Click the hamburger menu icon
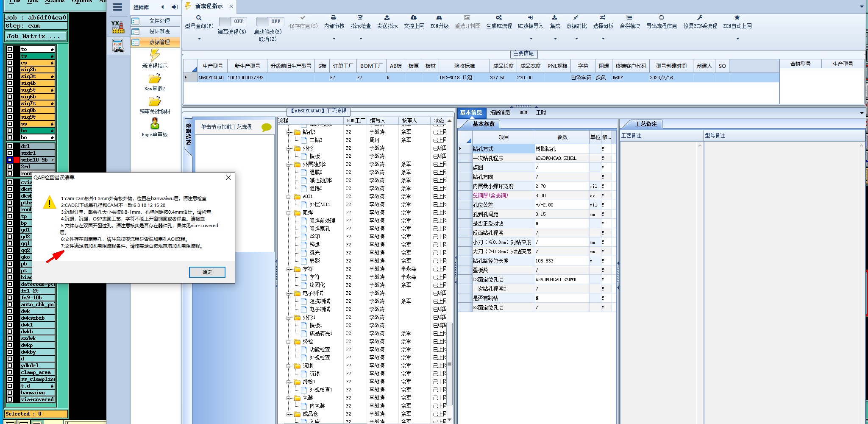868x424 pixels. 117,7
